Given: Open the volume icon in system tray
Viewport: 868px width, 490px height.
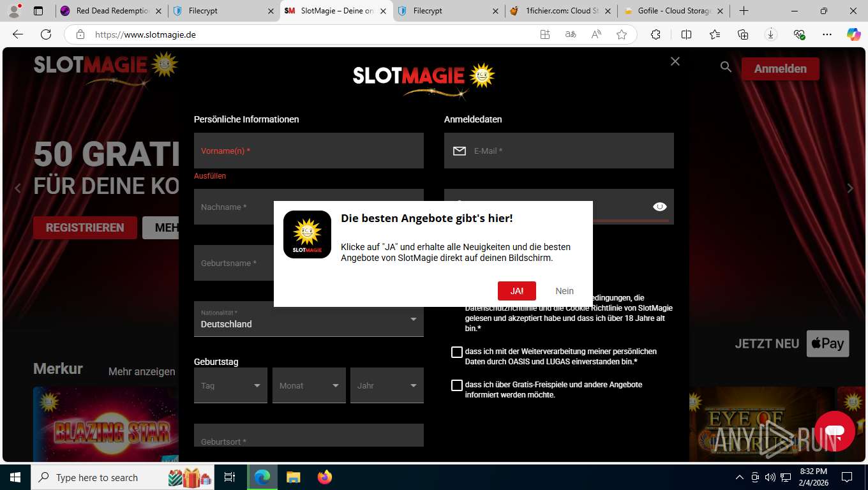Looking at the screenshot, I should pos(770,477).
